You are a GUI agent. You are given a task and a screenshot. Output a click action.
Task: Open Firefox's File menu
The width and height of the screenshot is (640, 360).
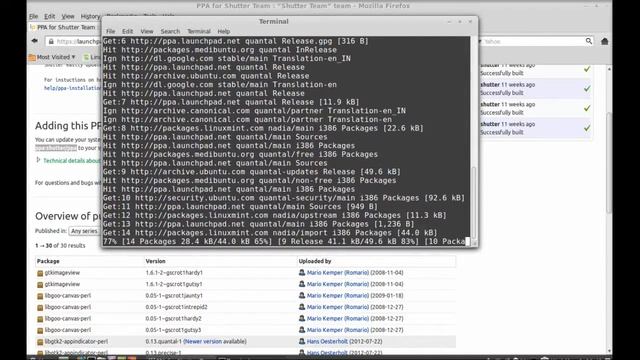[33, 16]
